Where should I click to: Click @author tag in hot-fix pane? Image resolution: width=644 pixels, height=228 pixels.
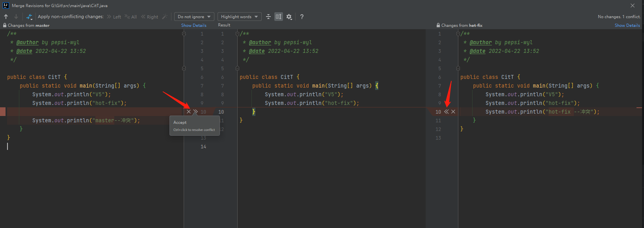coord(480,42)
